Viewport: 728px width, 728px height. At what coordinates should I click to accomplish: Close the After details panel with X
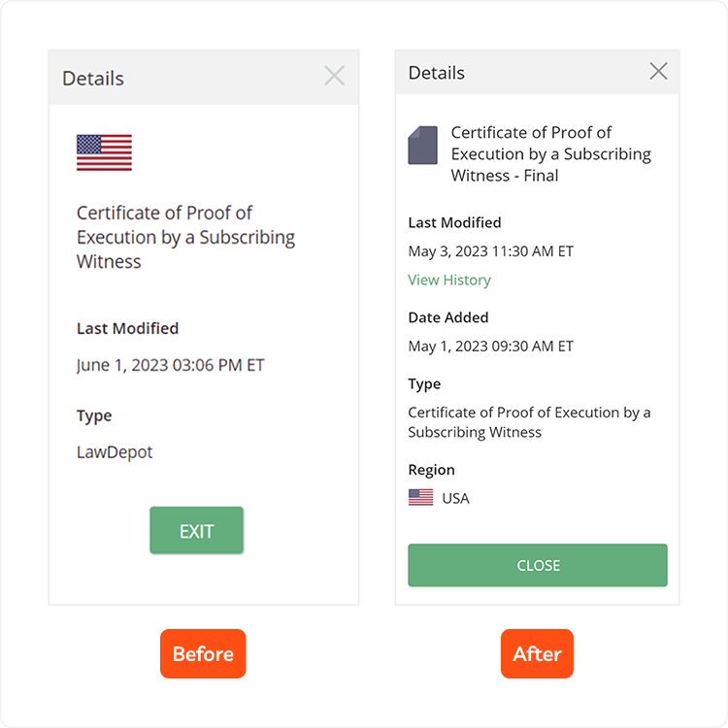[x=658, y=71]
